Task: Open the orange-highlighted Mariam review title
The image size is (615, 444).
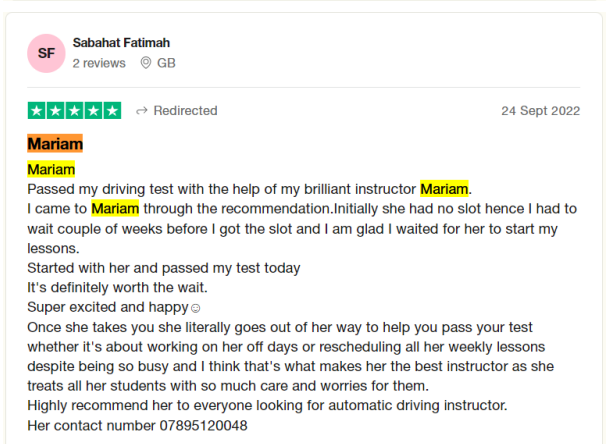Action: pyautogui.click(x=55, y=144)
